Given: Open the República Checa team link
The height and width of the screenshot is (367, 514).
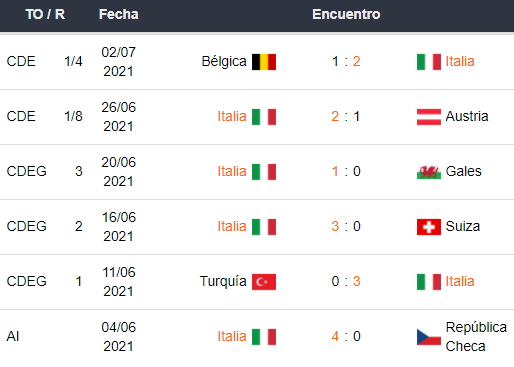Looking at the screenshot, I should pyautogui.click(x=476, y=337).
